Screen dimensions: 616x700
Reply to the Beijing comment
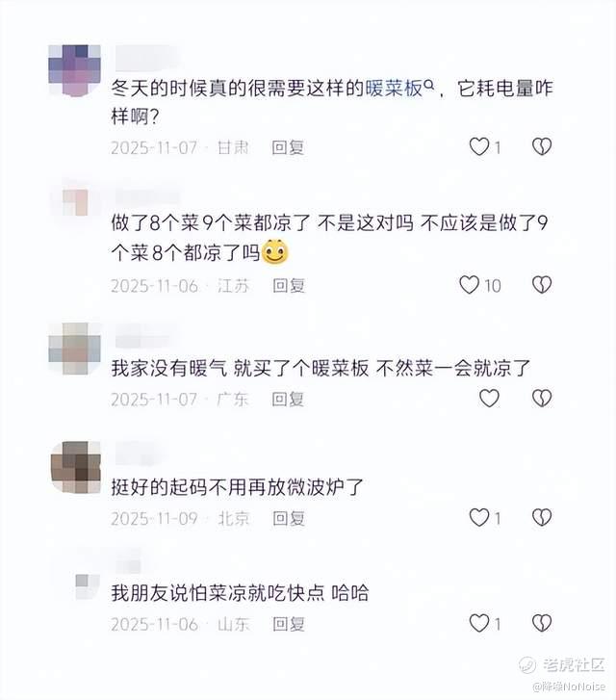[x=289, y=518]
